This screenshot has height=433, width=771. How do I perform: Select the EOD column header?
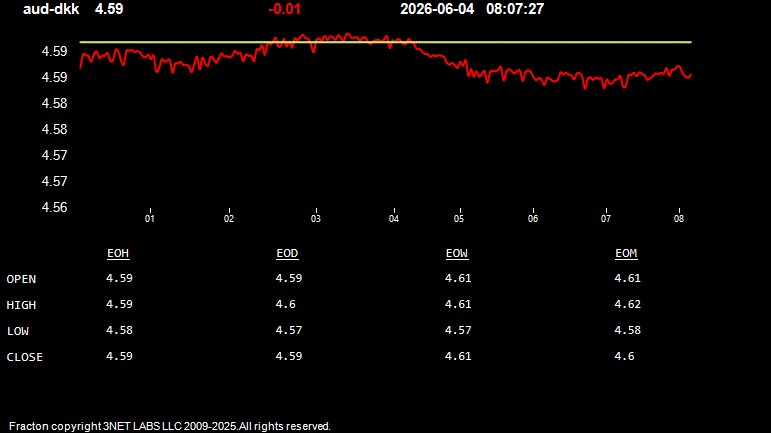point(287,253)
